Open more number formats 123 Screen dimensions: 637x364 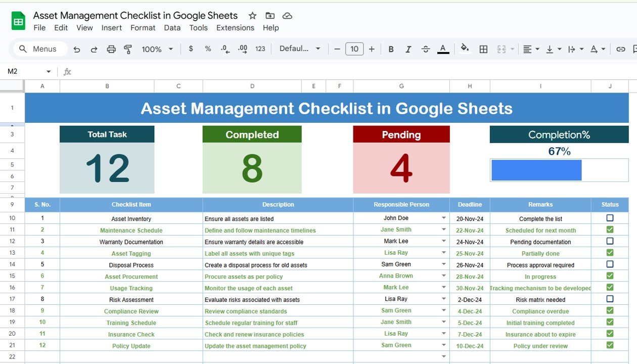pyautogui.click(x=260, y=49)
